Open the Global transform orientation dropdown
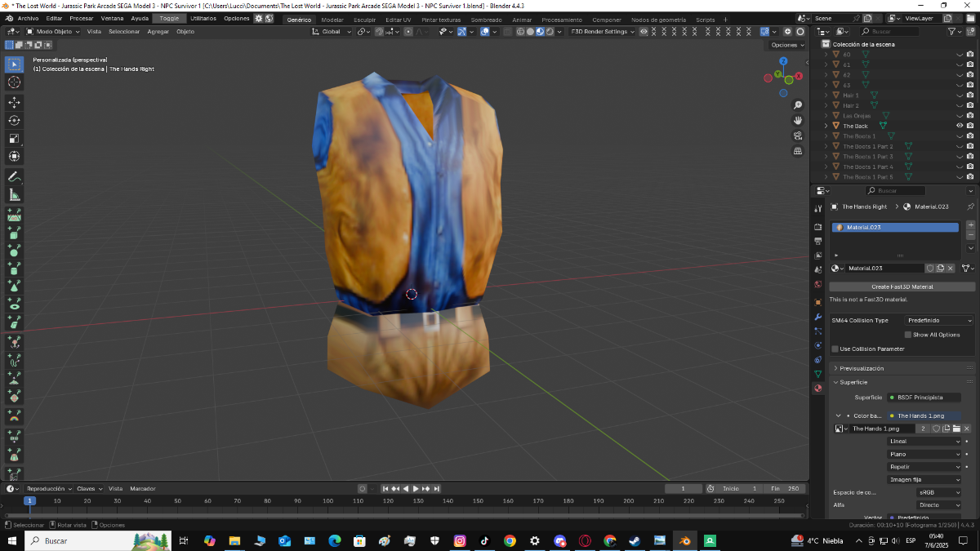 coord(332,32)
